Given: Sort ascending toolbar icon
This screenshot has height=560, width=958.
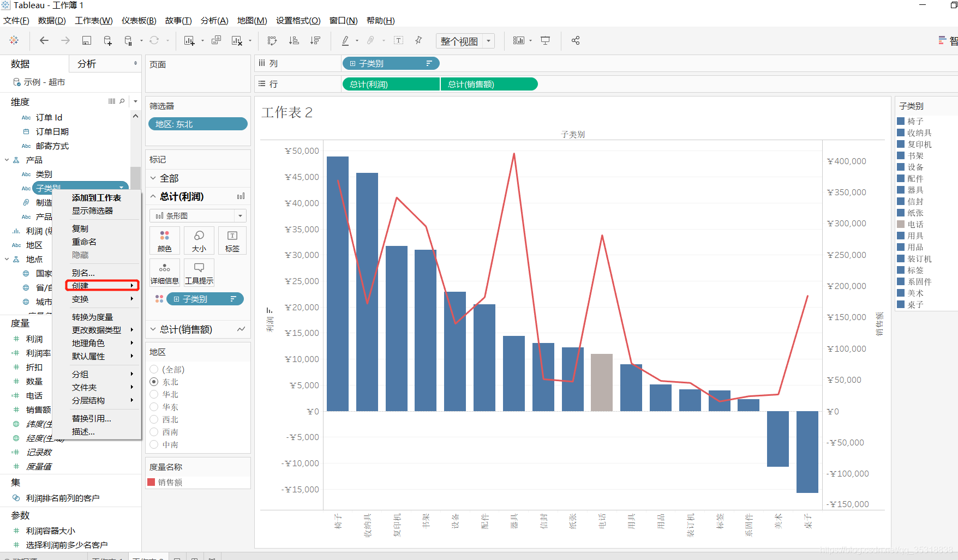Looking at the screenshot, I should click(x=294, y=40).
